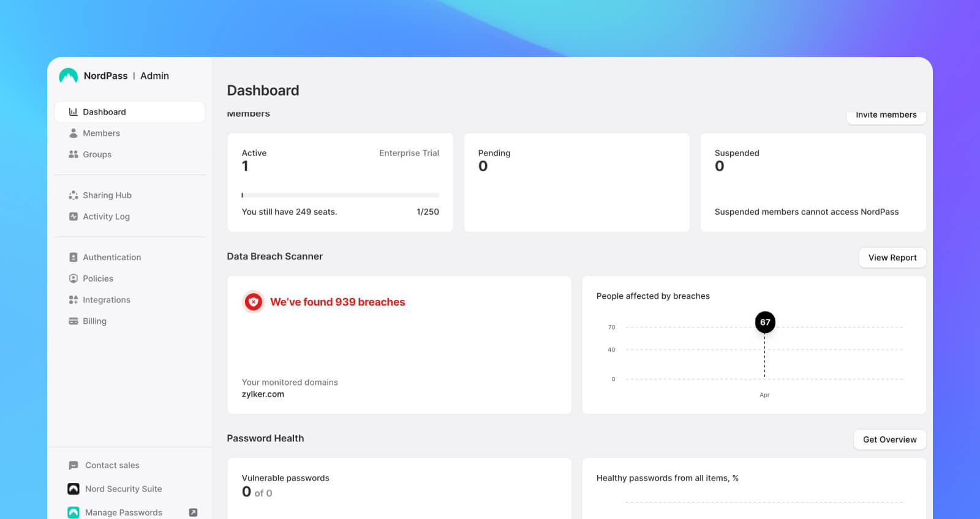Viewport: 980px width, 519px height.
Task: Click the 'Enterprise Trial' label
Action: coord(409,153)
